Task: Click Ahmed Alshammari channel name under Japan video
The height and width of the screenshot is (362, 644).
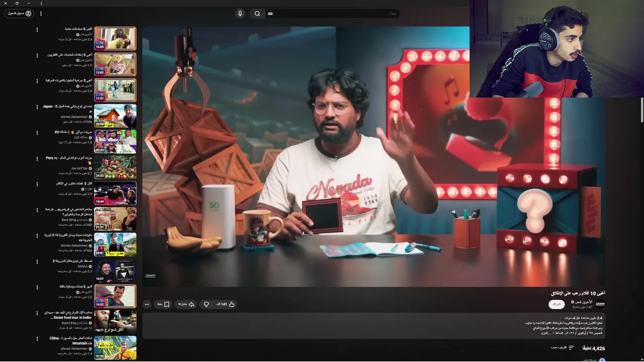Action: [x=74, y=117]
